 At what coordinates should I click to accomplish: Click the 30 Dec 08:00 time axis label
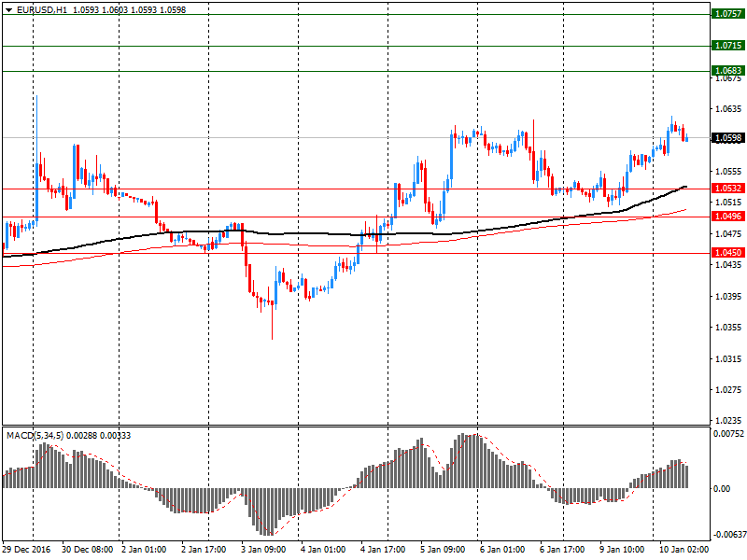click(x=87, y=549)
